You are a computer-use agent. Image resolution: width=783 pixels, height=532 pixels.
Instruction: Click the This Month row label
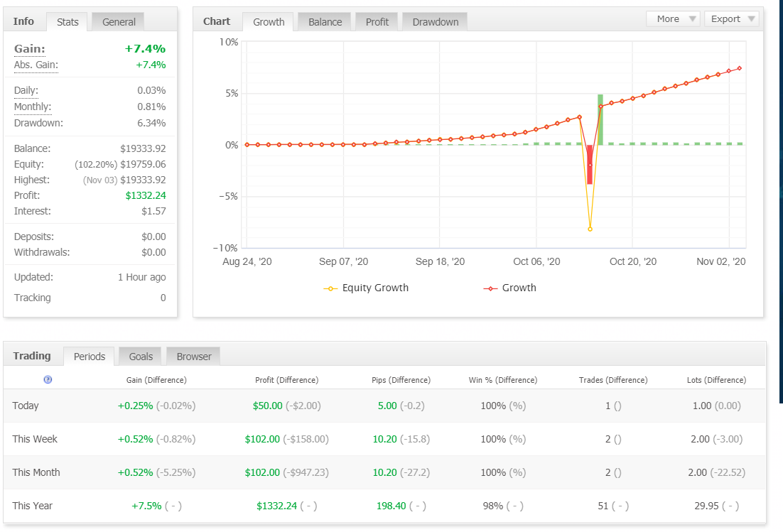(x=36, y=472)
